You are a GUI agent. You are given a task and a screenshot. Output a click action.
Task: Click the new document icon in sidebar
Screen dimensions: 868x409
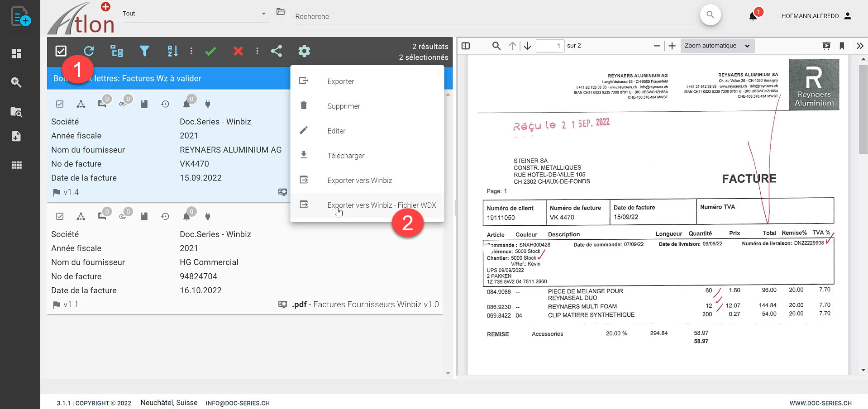20,16
